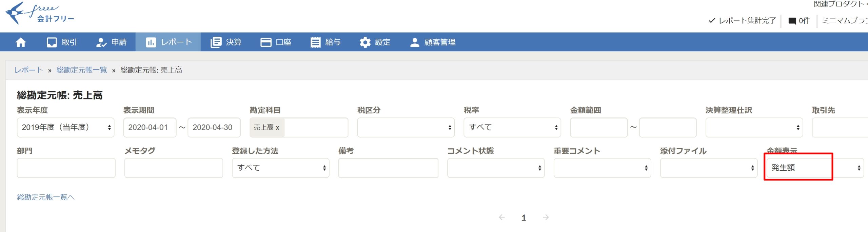Click the chat bubble icon next to 0件
Image resolution: width=868 pixels, height=232 pixels.
coord(792,21)
